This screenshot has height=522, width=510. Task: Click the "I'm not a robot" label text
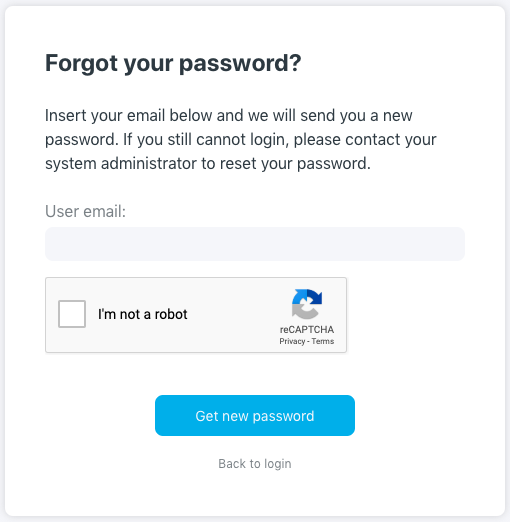tap(143, 314)
